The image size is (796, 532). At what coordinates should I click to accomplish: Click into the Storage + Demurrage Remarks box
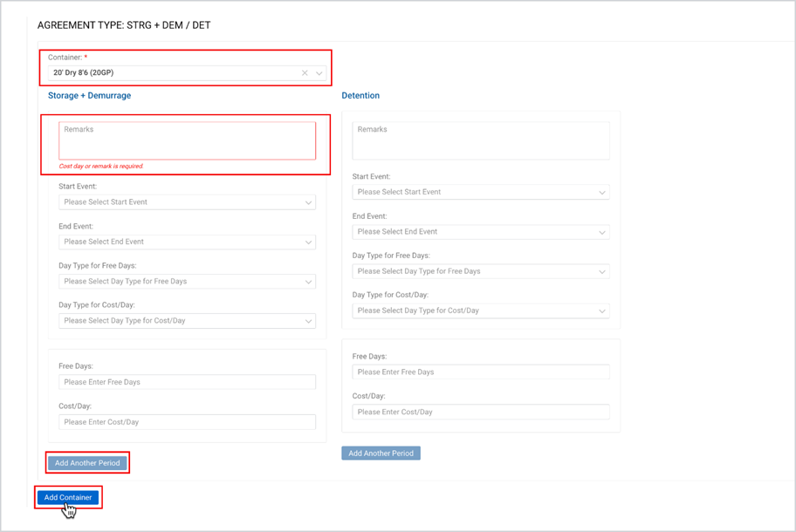point(187,140)
